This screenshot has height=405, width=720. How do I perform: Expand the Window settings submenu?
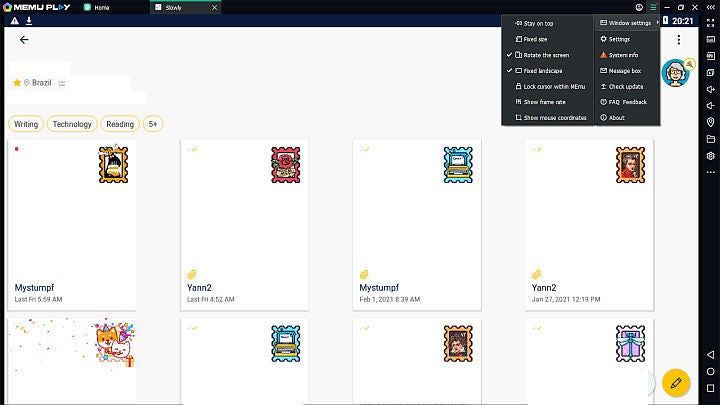click(x=627, y=23)
